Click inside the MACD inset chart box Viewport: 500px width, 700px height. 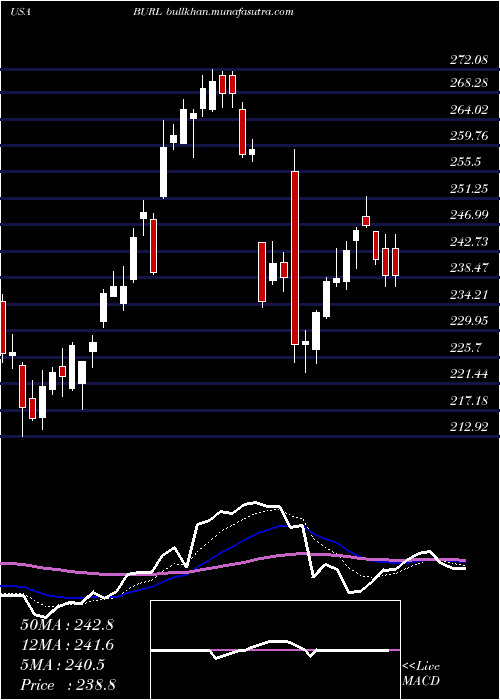click(275, 650)
